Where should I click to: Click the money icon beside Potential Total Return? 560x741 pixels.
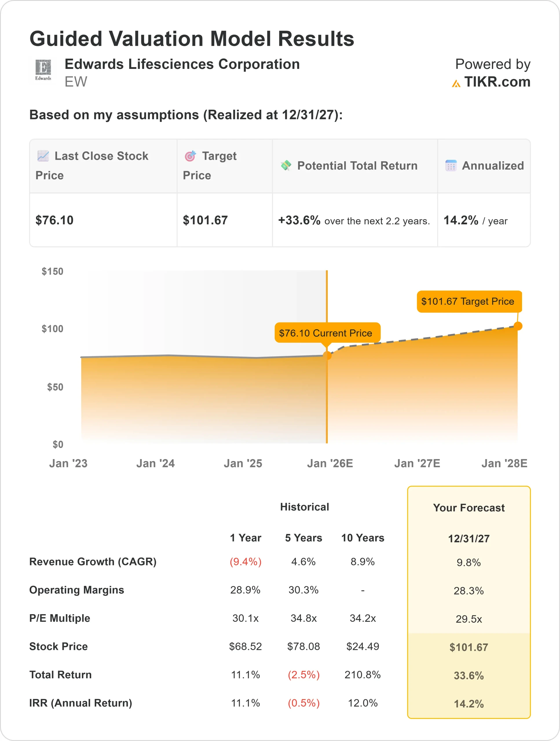tap(286, 165)
